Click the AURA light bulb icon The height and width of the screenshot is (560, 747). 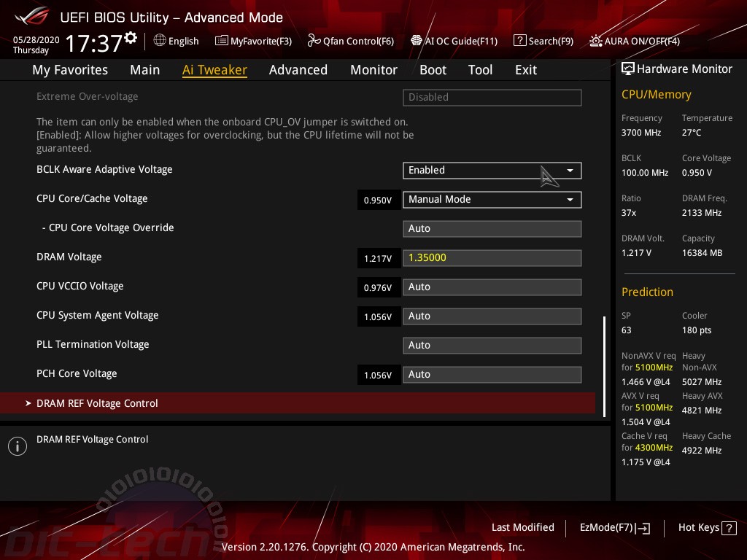(595, 41)
